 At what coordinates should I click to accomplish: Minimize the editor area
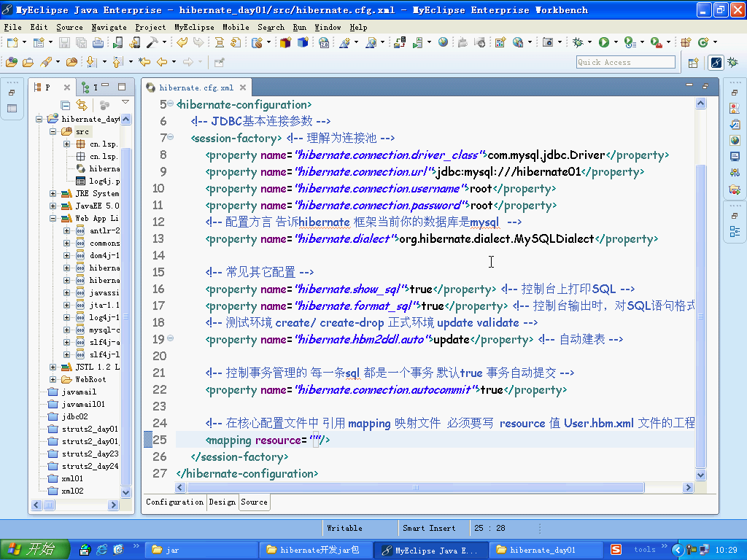pyautogui.click(x=689, y=86)
